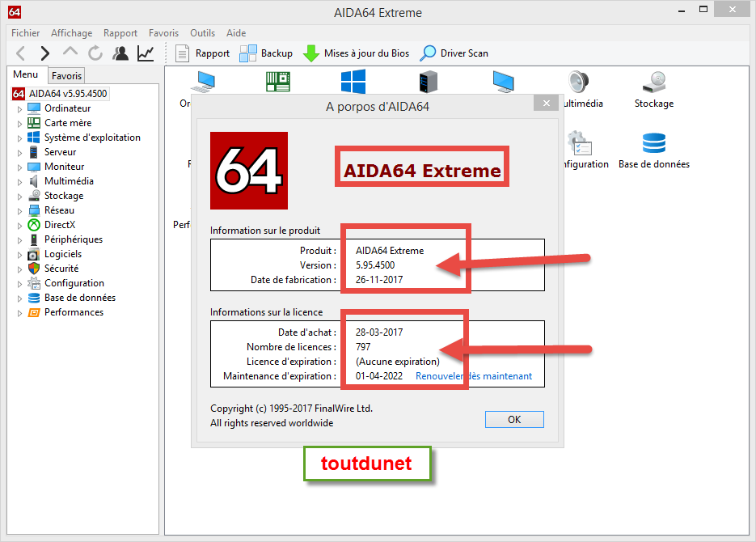Expand the Système d'exploitation tree node
This screenshot has width=756, height=542.
(19, 138)
